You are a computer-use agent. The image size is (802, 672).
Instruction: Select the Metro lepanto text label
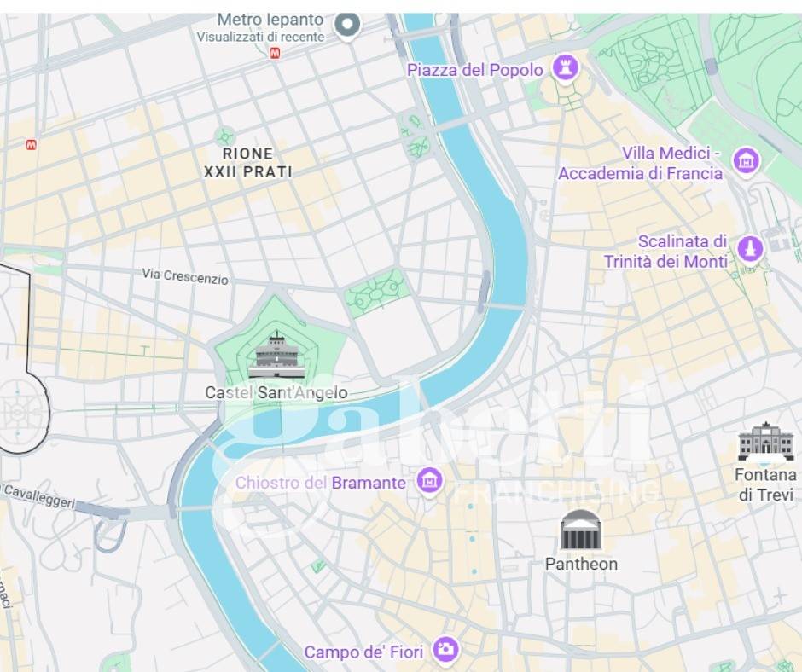tap(270, 20)
